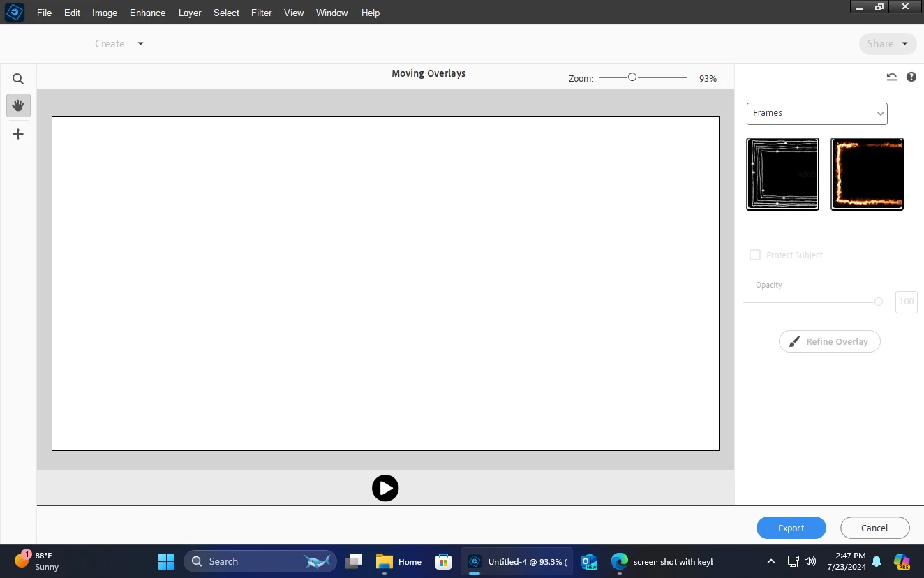
Task: Open the File menu
Action: (45, 13)
